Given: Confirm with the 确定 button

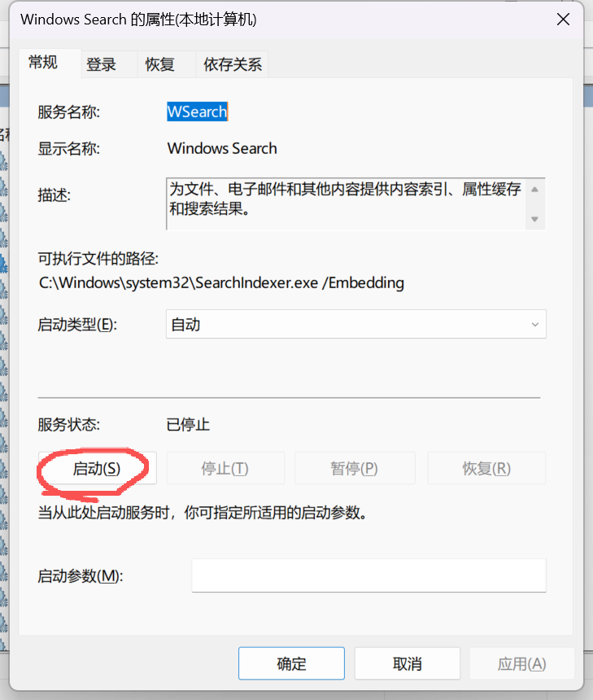Looking at the screenshot, I should (x=291, y=663).
